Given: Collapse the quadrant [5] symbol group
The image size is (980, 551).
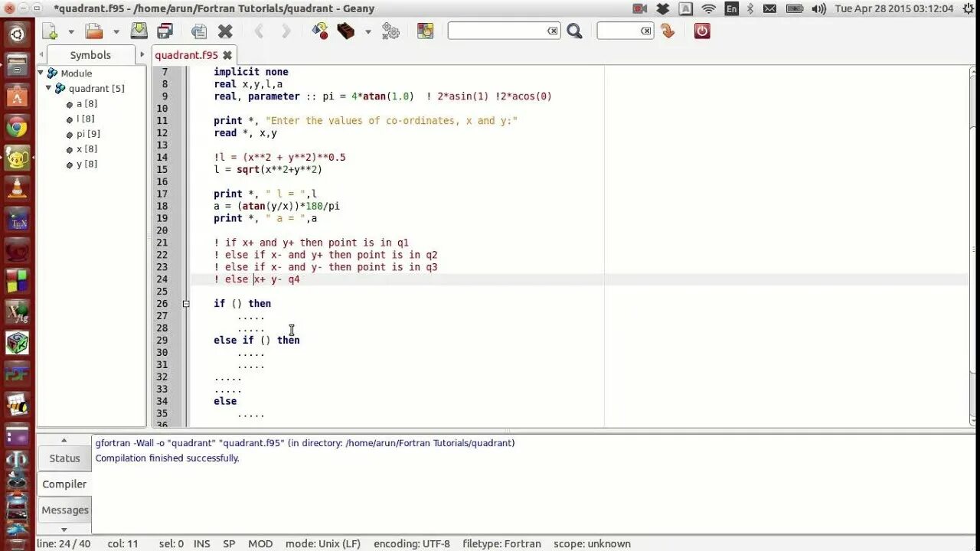Looking at the screenshot, I should point(47,88).
